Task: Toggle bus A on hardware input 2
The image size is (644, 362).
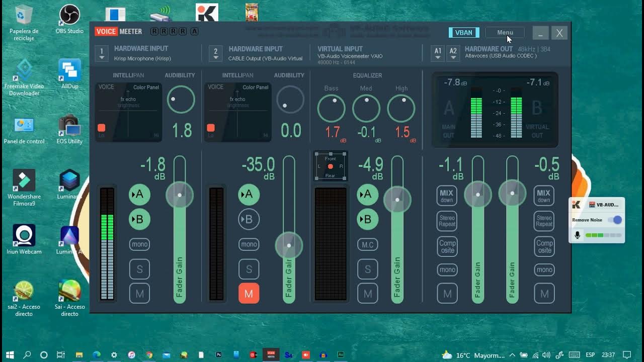Action: [249, 195]
